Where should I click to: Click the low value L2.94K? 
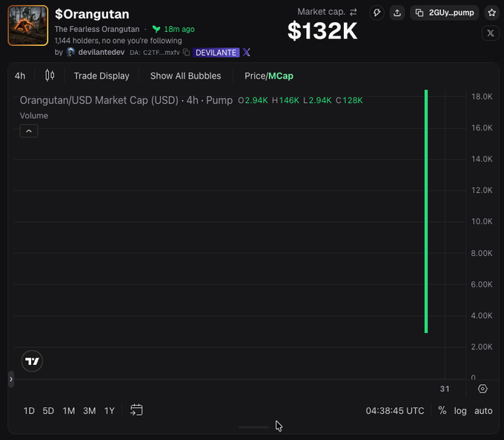coord(317,100)
